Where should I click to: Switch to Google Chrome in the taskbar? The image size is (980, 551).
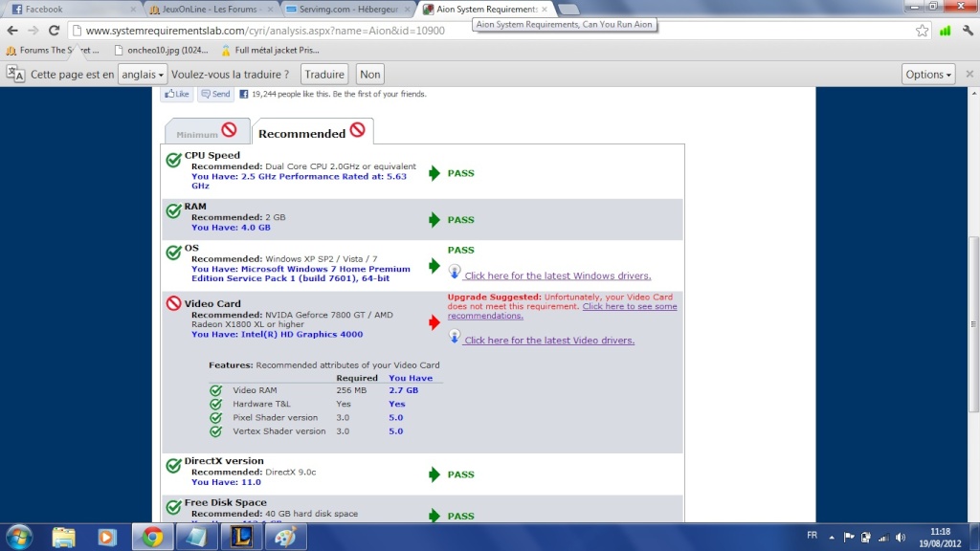click(x=152, y=538)
